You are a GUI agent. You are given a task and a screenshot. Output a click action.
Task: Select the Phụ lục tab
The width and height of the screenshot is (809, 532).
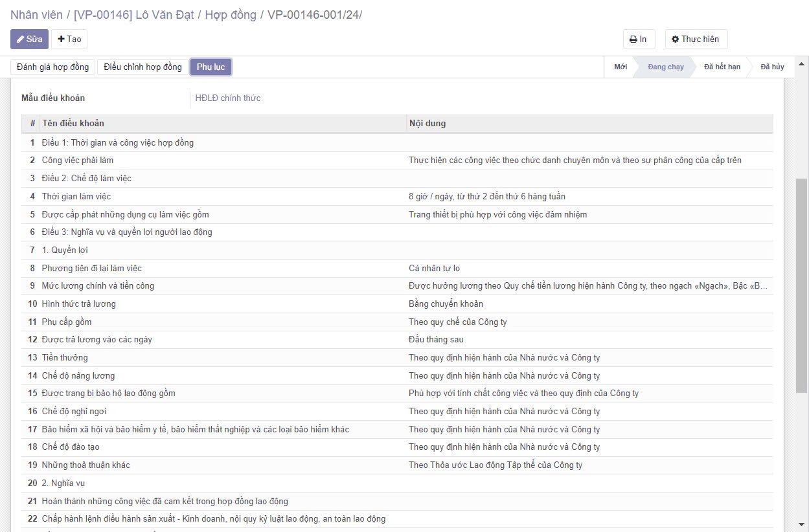pyautogui.click(x=211, y=67)
